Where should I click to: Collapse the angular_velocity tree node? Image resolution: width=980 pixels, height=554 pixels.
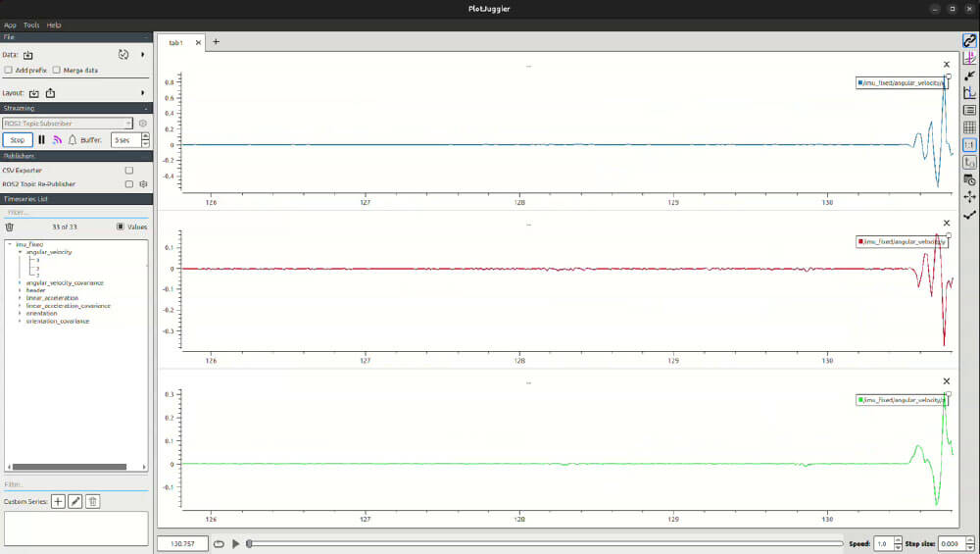pyautogui.click(x=20, y=252)
